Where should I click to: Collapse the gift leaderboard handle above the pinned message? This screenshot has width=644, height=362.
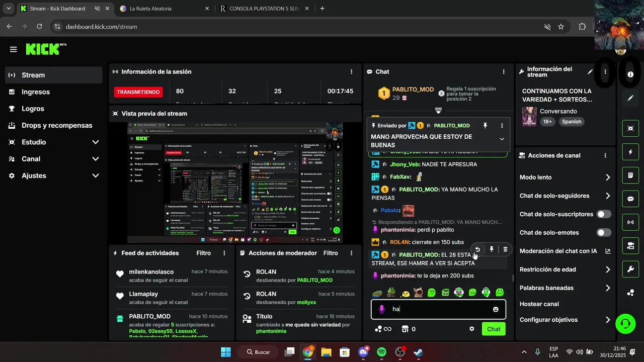tap(438, 110)
